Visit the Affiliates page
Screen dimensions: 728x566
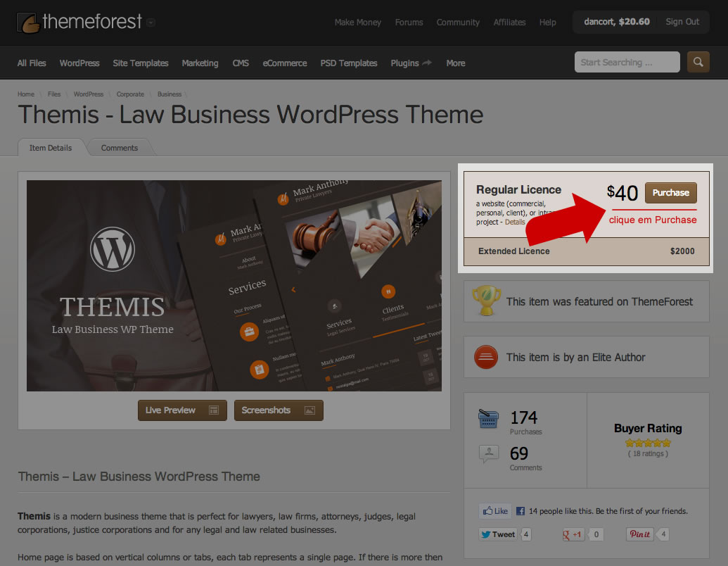click(509, 23)
